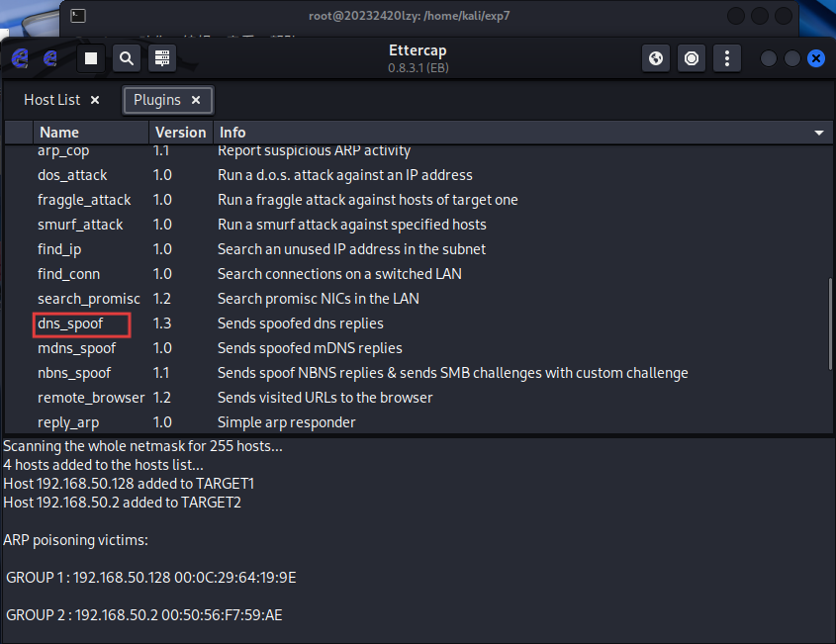The height and width of the screenshot is (644, 836).
Task: Stop sniffing with the square stop button
Action: (91, 58)
